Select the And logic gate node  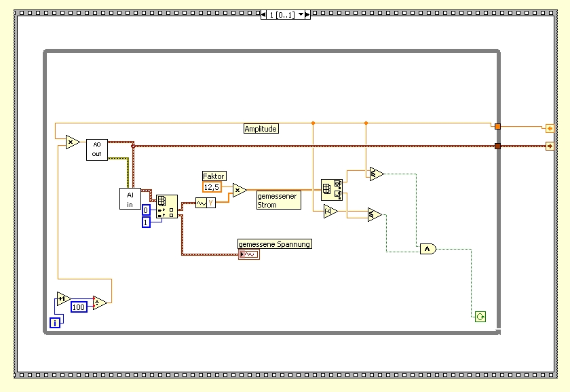point(428,249)
